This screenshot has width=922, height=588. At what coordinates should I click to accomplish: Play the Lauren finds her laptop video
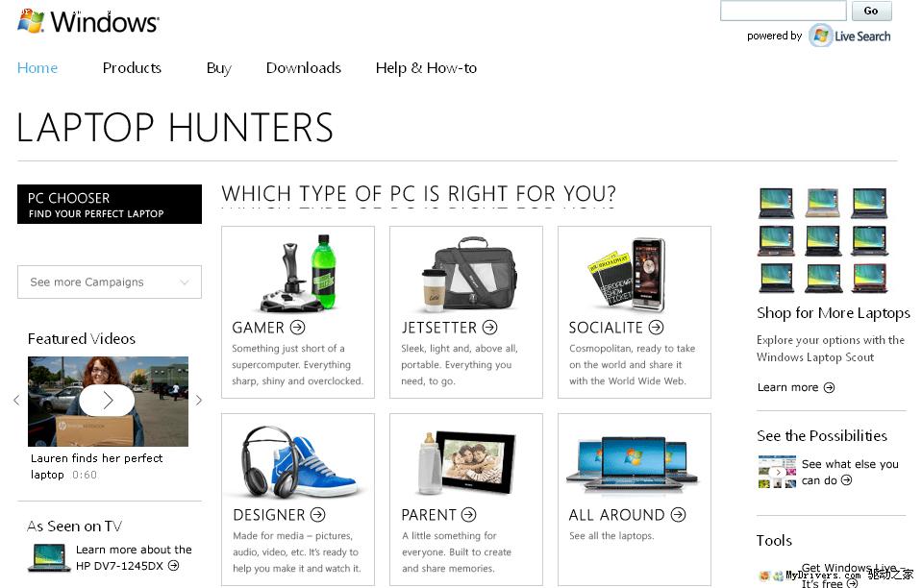pos(107,401)
